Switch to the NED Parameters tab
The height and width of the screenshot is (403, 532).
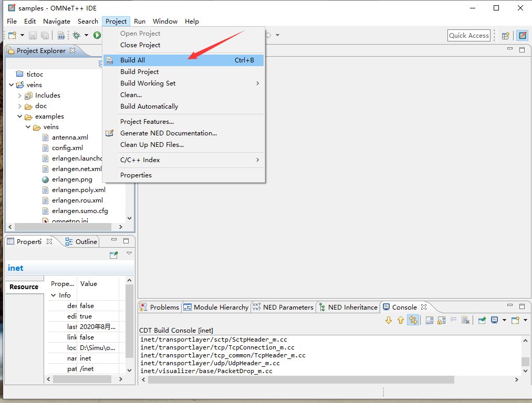(283, 307)
